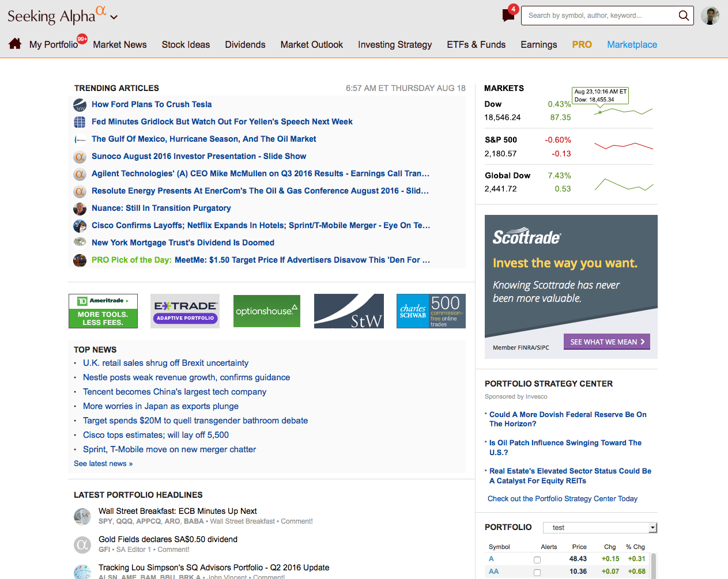
Task: Click Comment! under Gold Fields dividend headline
Action: coord(173,550)
